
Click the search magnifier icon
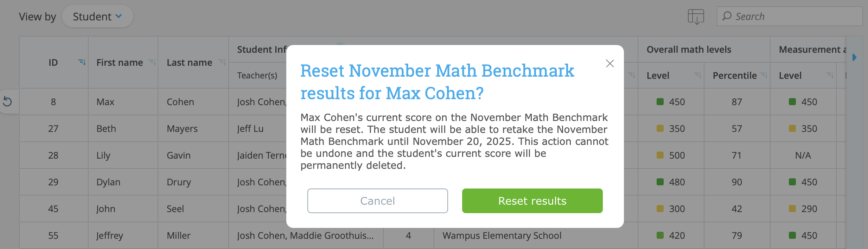pyautogui.click(x=727, y=16)
